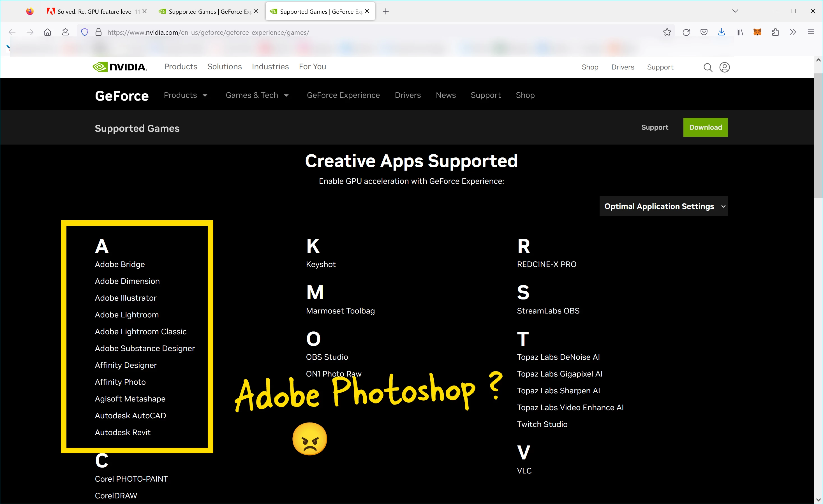Expand the Games & Tech dropdown
This screenshot has height=504, width=823.
(257, 96)
